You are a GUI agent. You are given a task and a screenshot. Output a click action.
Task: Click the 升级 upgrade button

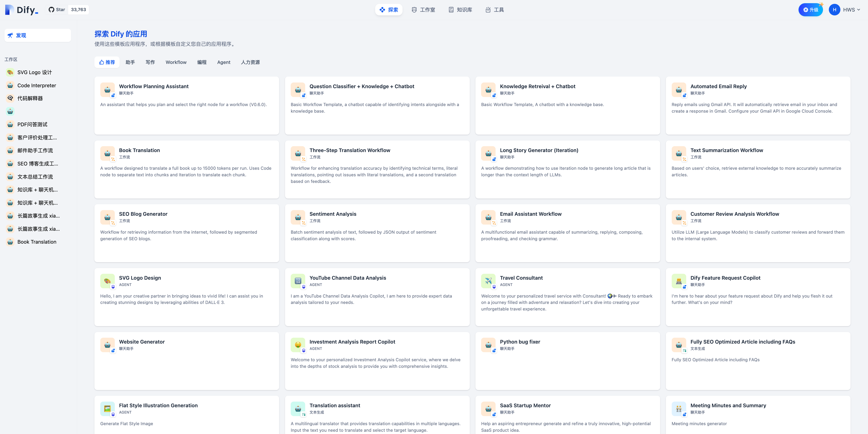point(810,10)
